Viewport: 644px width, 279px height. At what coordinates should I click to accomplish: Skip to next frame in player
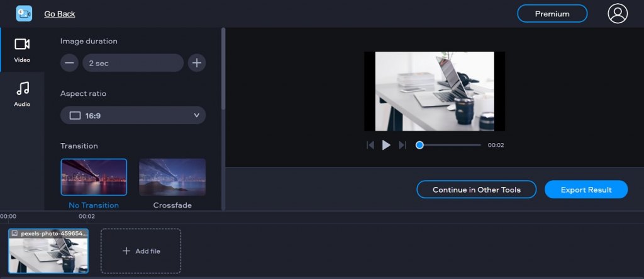point(402,145)
